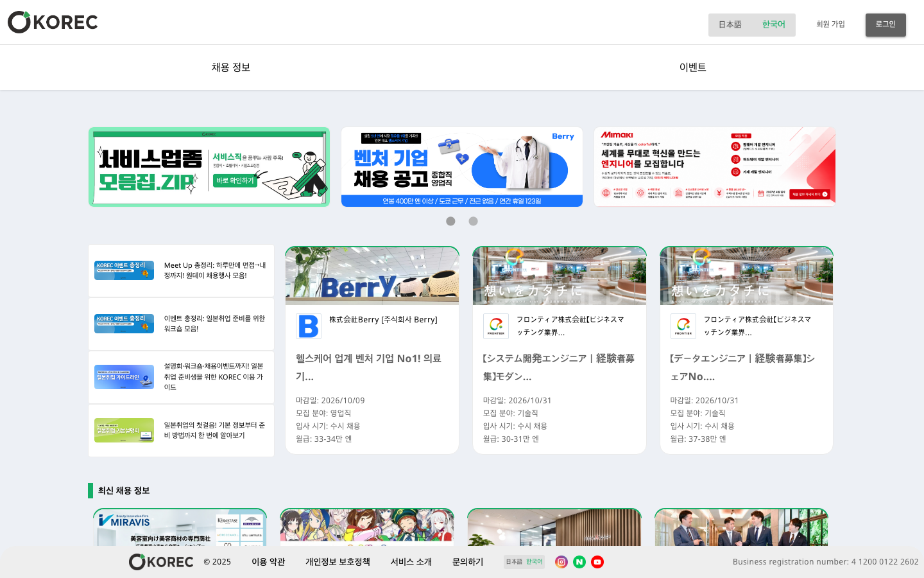Open the red YouTube icon in footer

click(x=597, y=562)
